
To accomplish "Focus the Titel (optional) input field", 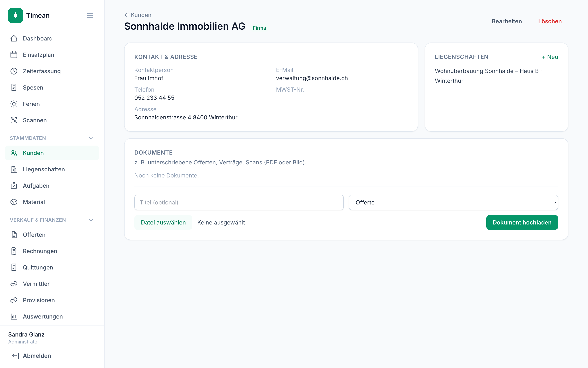I will 239,202.
